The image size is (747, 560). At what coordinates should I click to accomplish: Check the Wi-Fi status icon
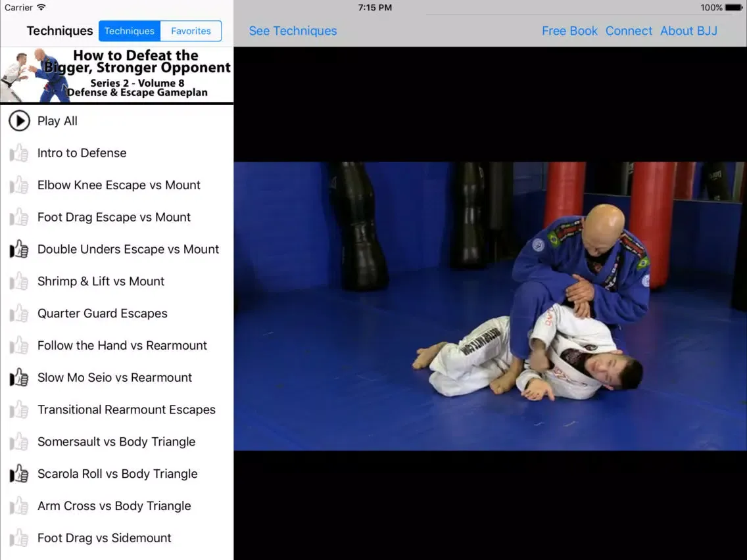[41, 7]
